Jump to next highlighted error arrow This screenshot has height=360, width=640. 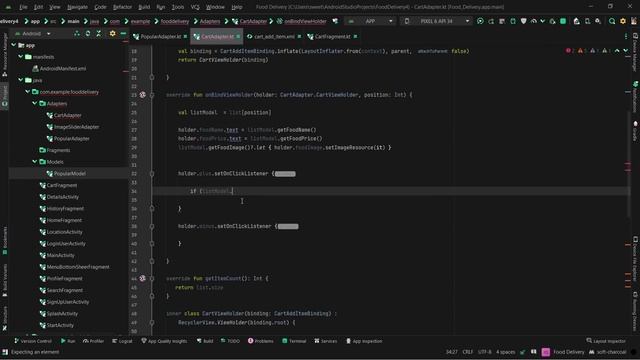click(626, 51)
